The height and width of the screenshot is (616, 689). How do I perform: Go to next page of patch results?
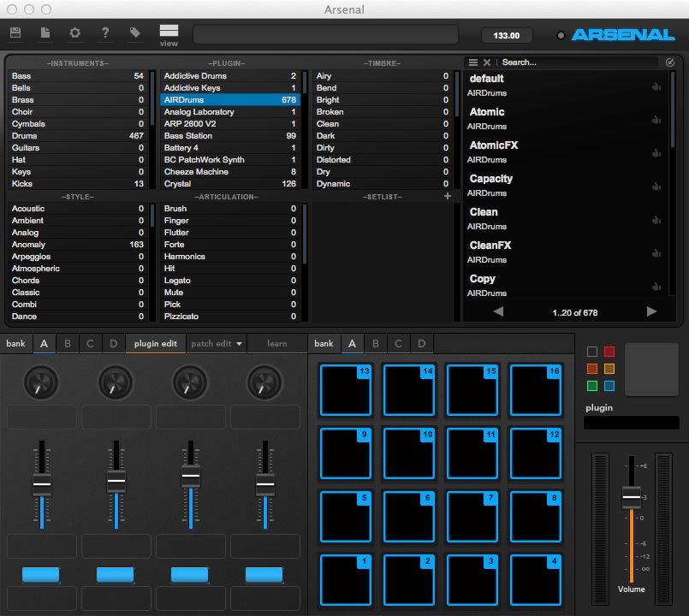point(651,311)
